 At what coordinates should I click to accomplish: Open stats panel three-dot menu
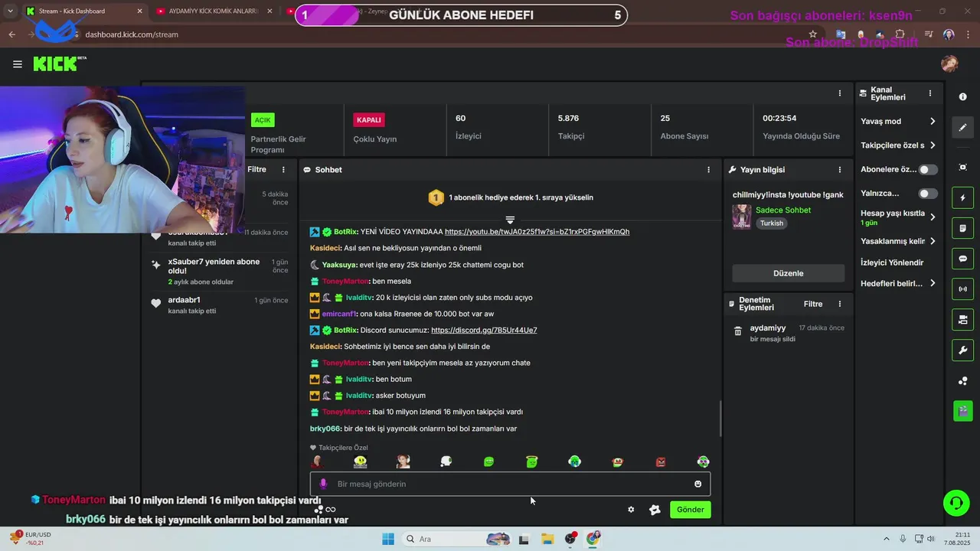tap(839, 93)
